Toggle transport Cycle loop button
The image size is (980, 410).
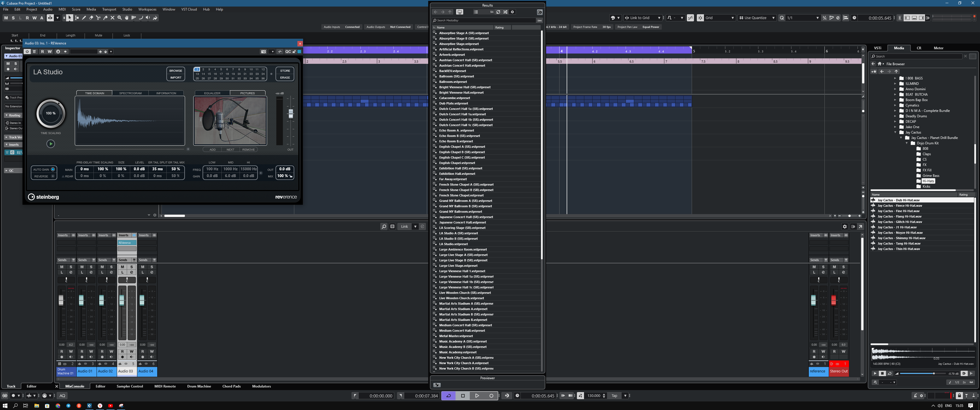click(448, 395)
